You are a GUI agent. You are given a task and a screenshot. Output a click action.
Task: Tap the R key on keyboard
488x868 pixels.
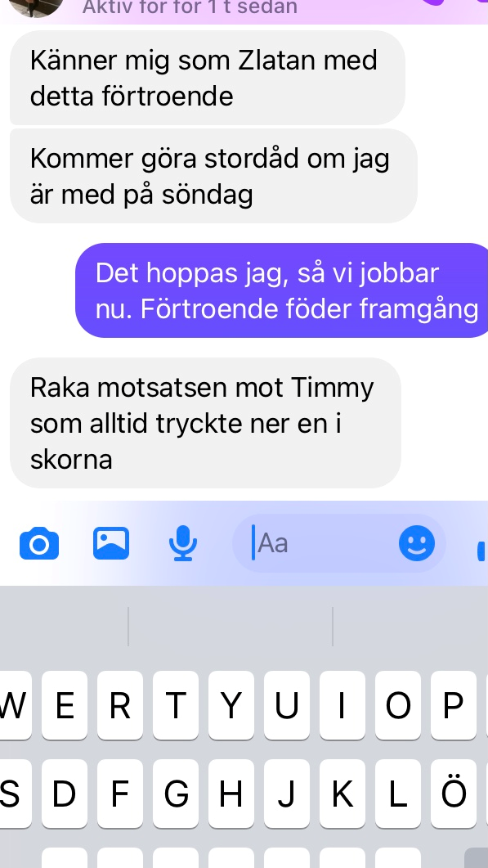pyautogui.click(x=120, y=704)
